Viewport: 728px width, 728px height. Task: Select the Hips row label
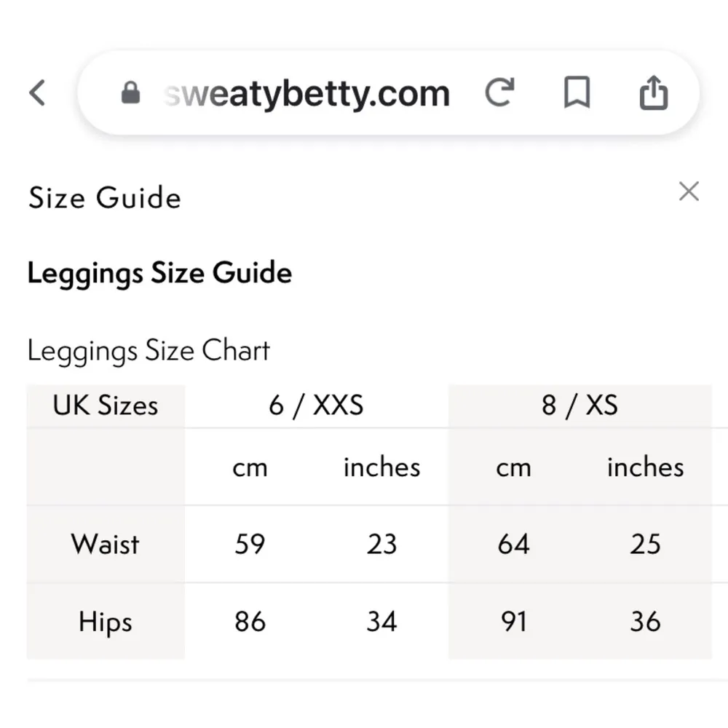tap(106, 622)
